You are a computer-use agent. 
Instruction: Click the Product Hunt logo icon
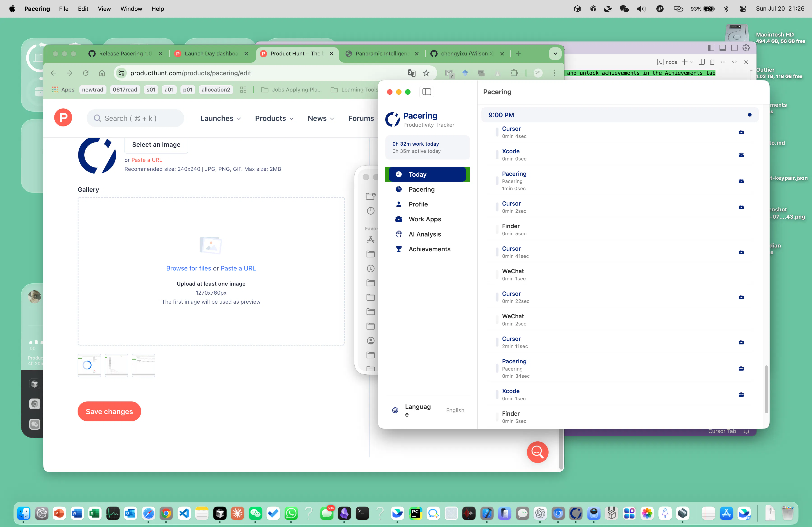pyautogui.click(x=63, y=118)
